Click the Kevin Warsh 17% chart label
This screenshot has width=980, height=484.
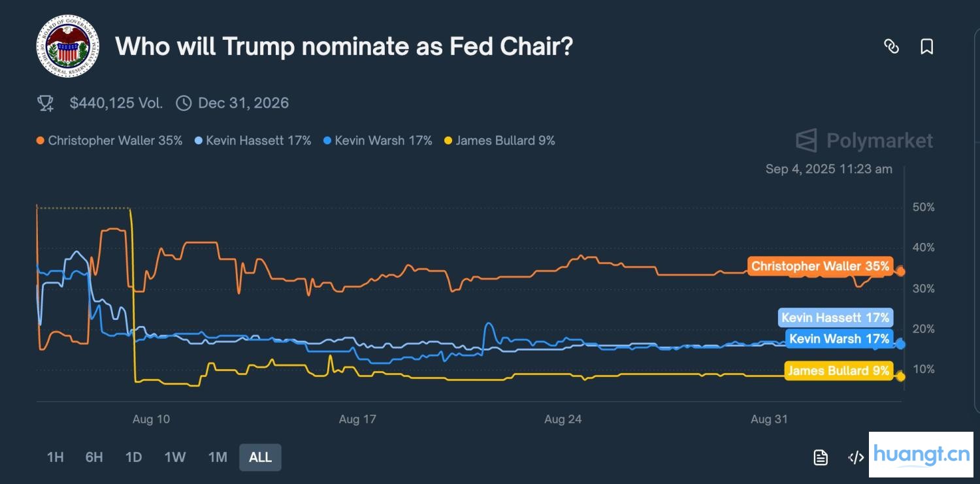pos(839,339)
